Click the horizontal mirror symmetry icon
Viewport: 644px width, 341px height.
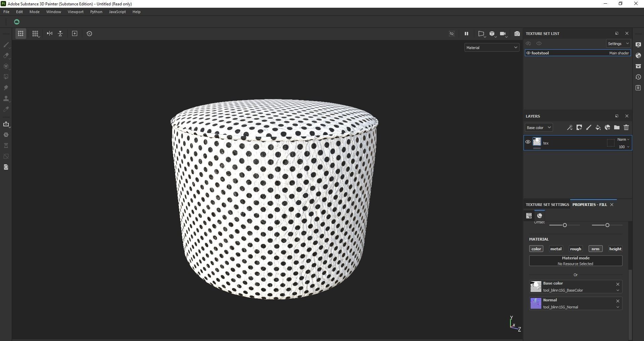click(49, 33)
